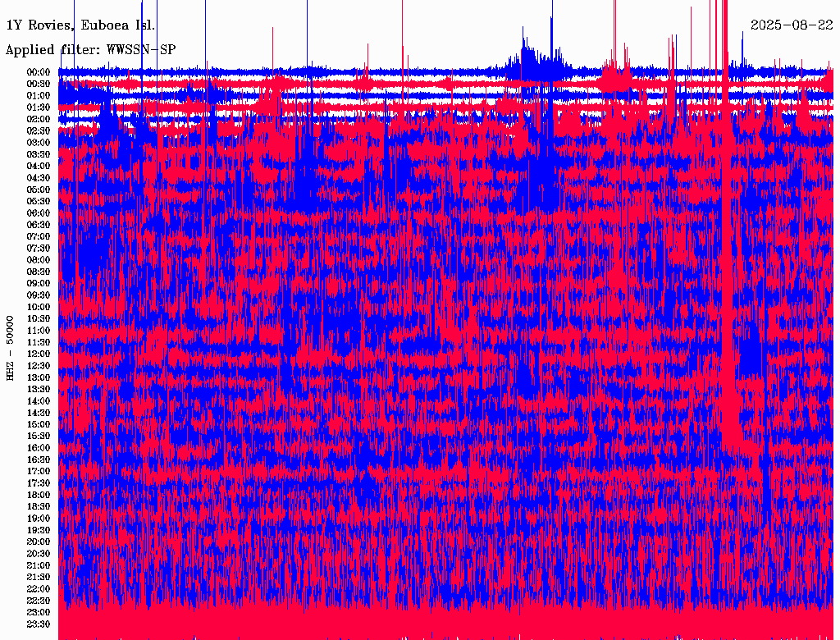Select the 23:00 time label
The height and width of the screenshot is (640, 840).
39,612
